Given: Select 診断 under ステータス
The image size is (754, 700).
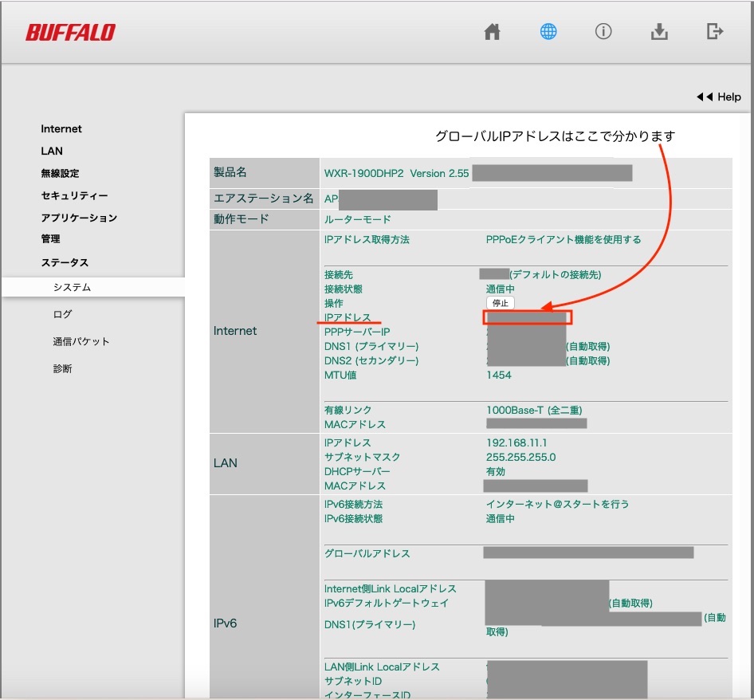Looking at the screenshot, I should 62,369.
